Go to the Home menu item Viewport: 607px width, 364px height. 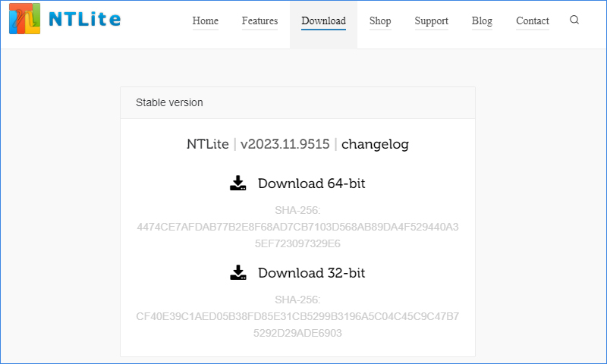(205, 21)
